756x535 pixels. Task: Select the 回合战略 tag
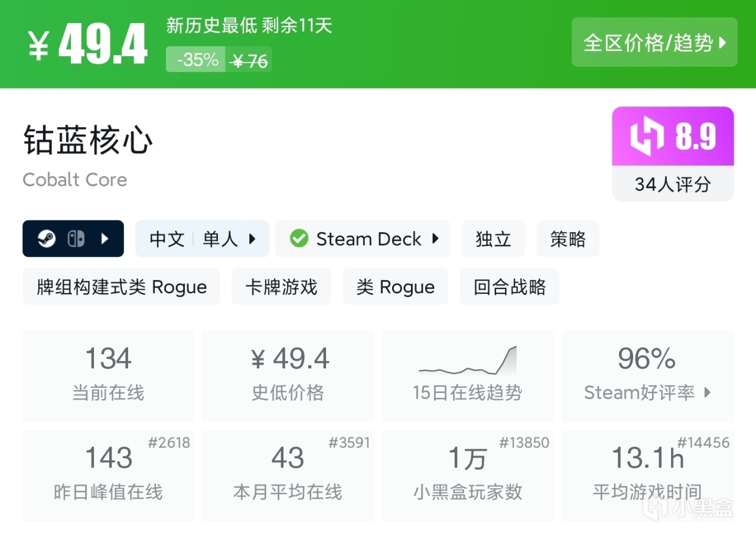510,287
